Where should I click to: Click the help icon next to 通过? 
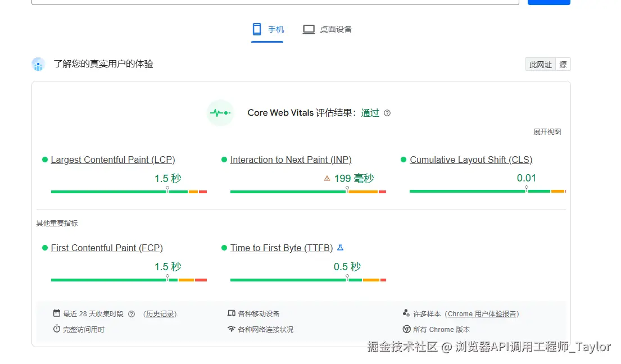[x=387, y=113]
